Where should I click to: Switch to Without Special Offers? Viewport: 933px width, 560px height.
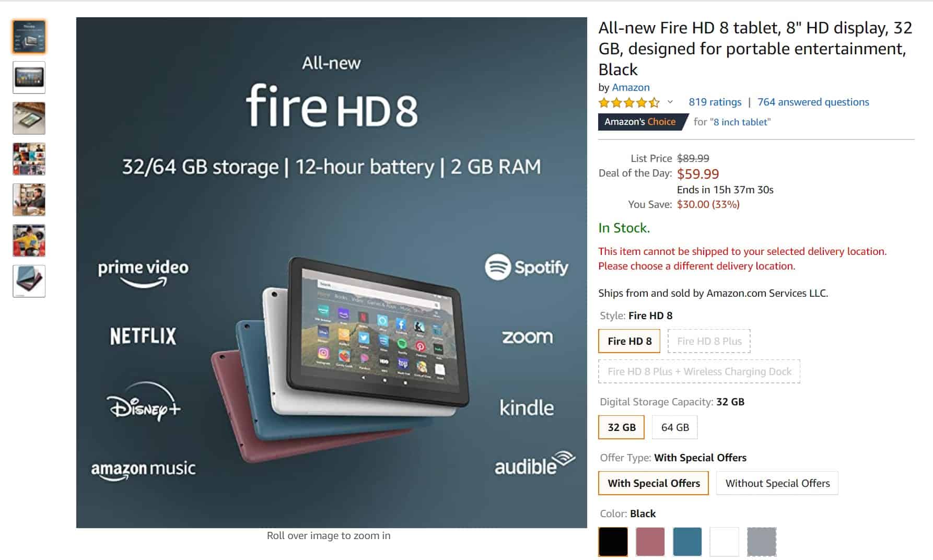coord(777,483)
